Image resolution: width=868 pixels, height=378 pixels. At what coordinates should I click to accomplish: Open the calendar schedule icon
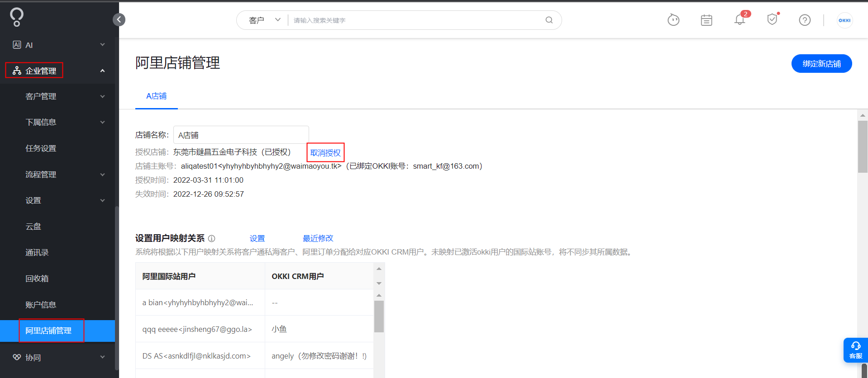click(706, 20)
